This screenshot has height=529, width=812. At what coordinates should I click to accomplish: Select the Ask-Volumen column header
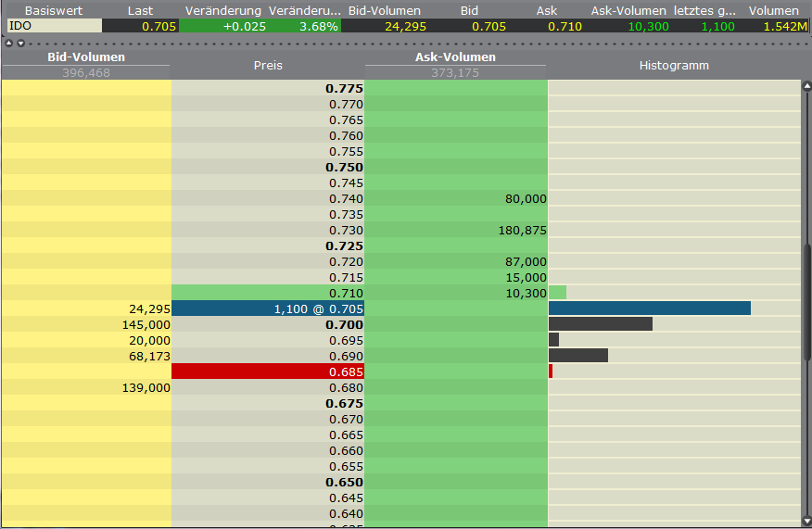coord(455,57)
